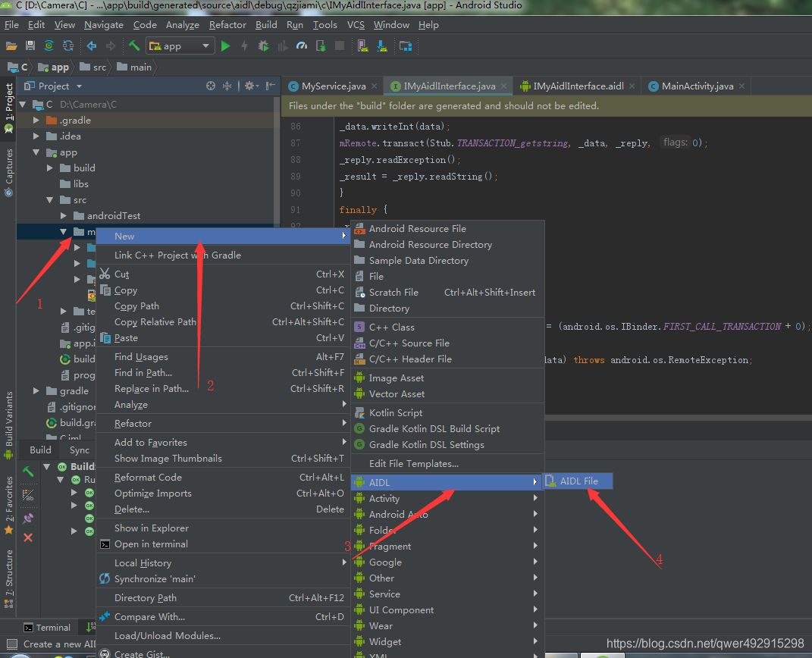Click the red X icon in Build panel

click(28, 537)
